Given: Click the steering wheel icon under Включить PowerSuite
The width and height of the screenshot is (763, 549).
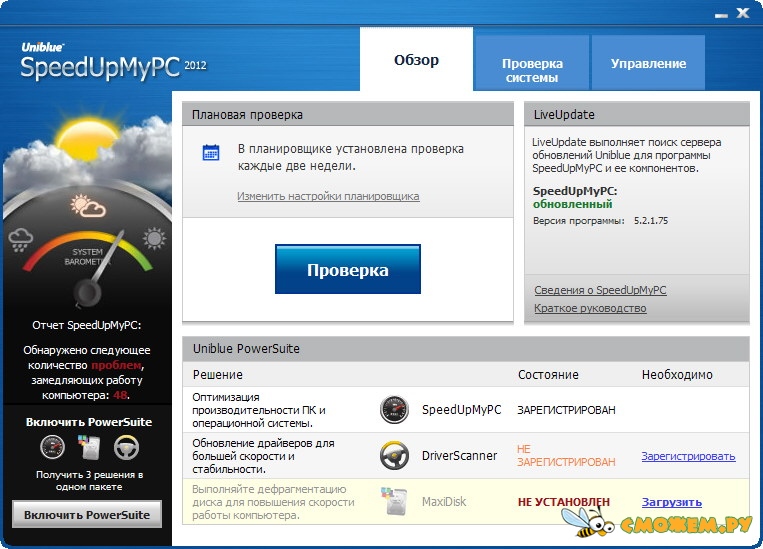Looking at the screenshot, I should tap(127, 447).
